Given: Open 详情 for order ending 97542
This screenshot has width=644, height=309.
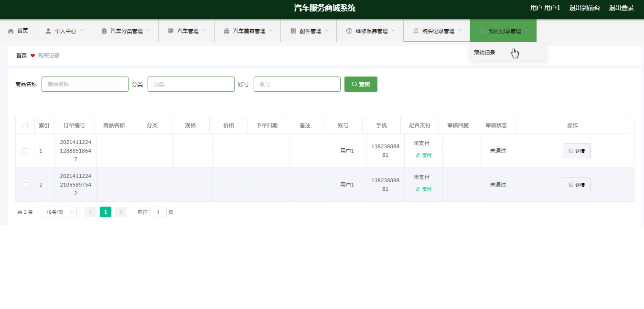Looking at the screenshot, I should (x=577, y=185).
